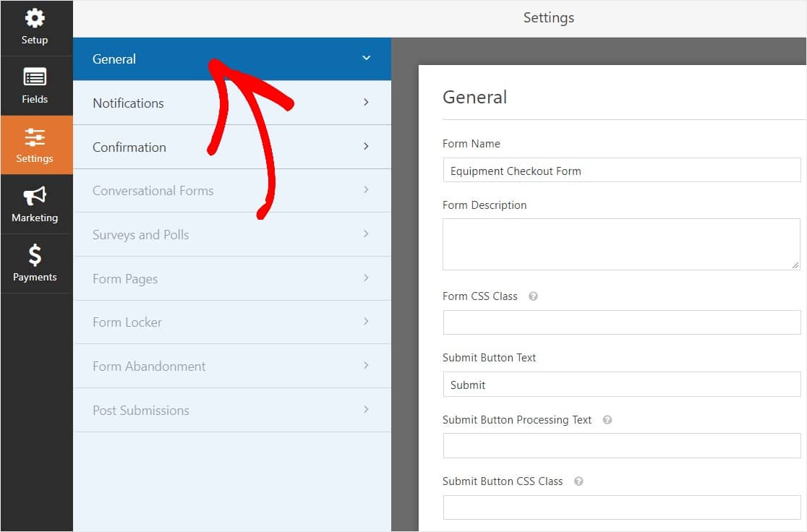807x532 pixels.
Task: Click the Submit Button Processing Text field
Action: [x=622, y=445]
